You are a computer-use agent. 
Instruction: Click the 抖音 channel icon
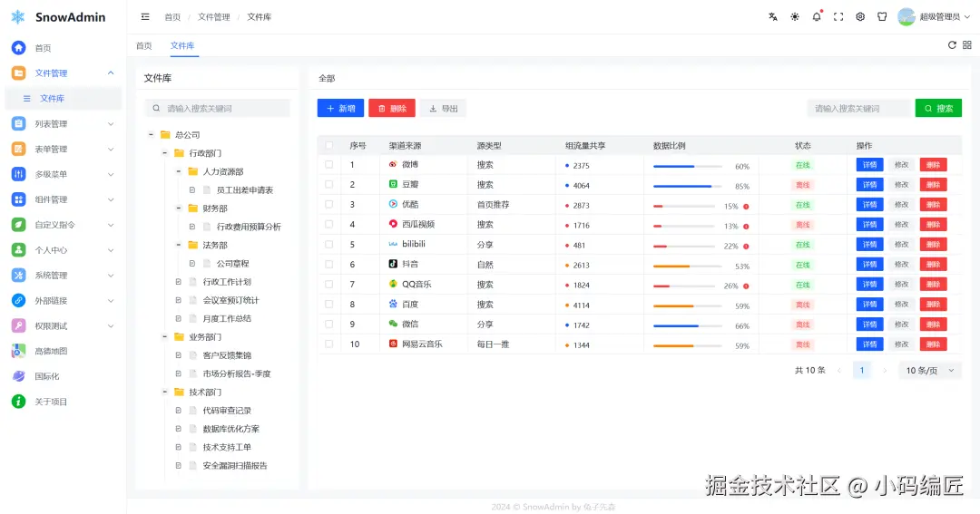click(393, 264)
